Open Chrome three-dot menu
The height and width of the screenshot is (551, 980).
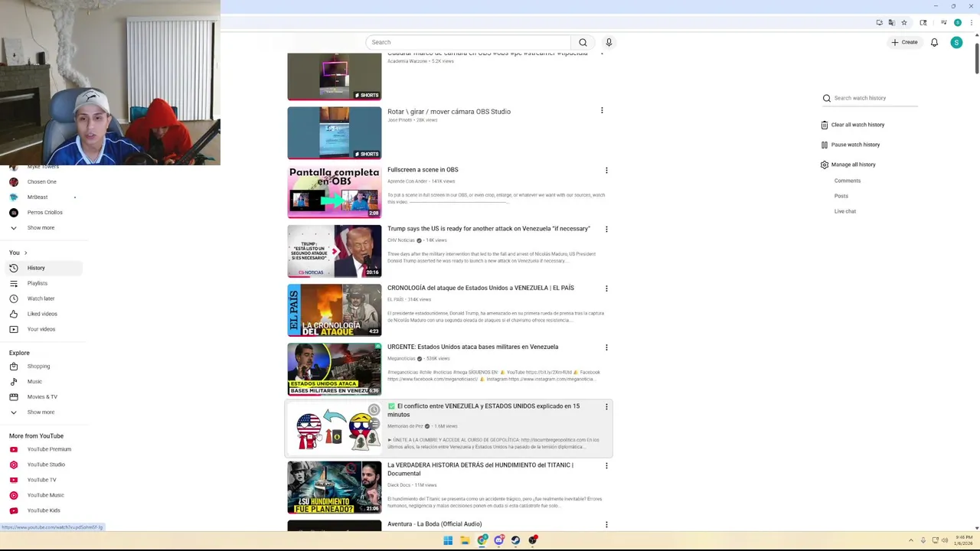click(x=970, y=22)
